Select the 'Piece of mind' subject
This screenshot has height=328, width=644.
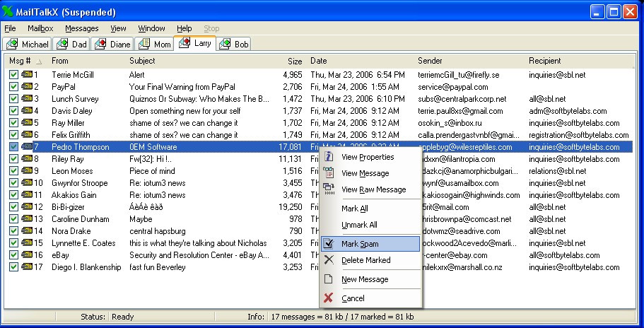[152, 171]
